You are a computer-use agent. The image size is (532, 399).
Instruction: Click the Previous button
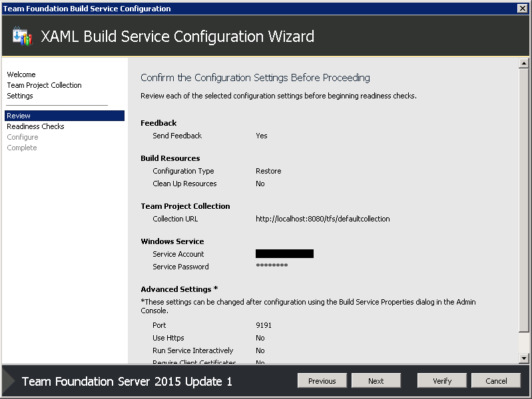[322, 380]
